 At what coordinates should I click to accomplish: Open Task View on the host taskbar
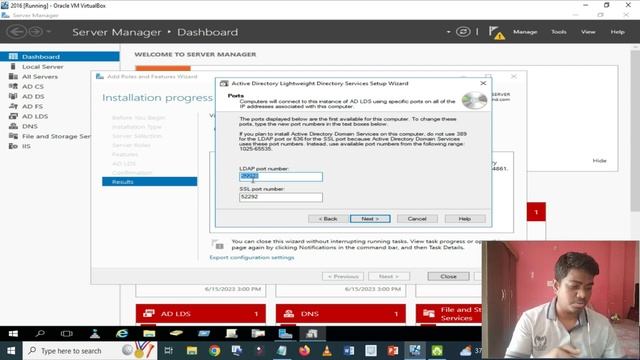tap(168, 351)
